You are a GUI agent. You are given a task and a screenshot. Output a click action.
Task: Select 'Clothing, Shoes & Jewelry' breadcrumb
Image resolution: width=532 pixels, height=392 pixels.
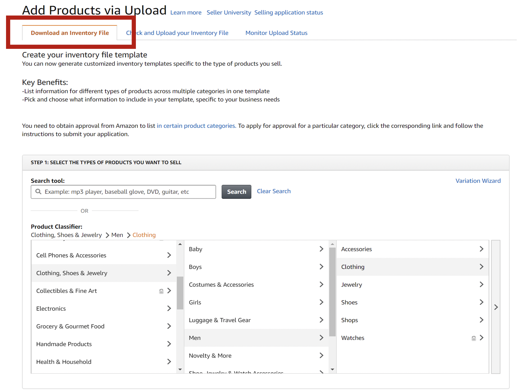[x=66, y=235]
